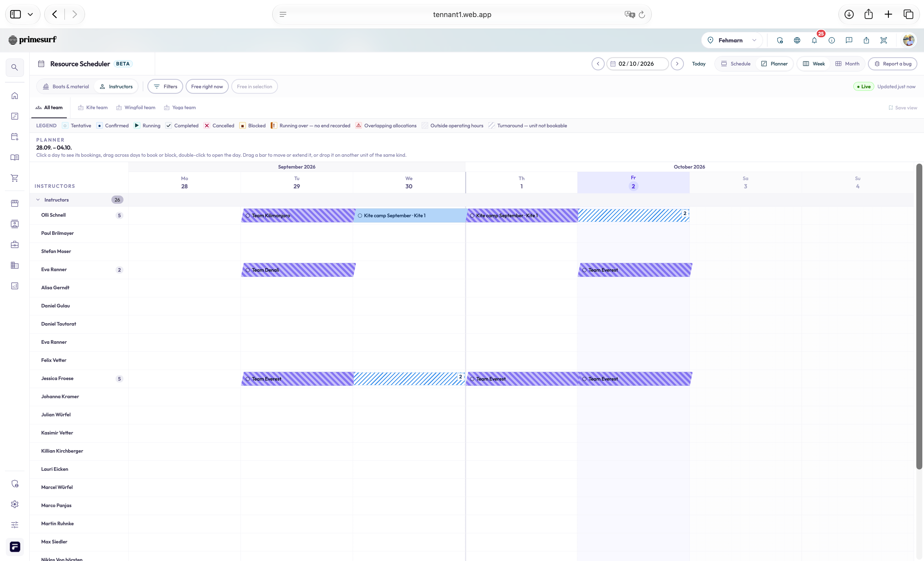The width and height of the screenshot is (924, 561).
Task: Switch to Schedule view
Action: [736, 64]
